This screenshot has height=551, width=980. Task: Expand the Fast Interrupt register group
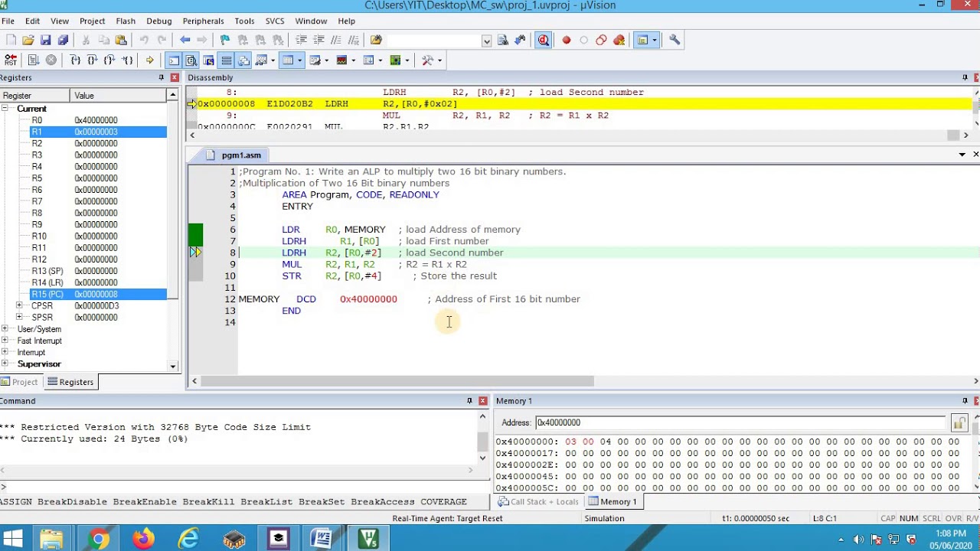(x=5, y=341)
